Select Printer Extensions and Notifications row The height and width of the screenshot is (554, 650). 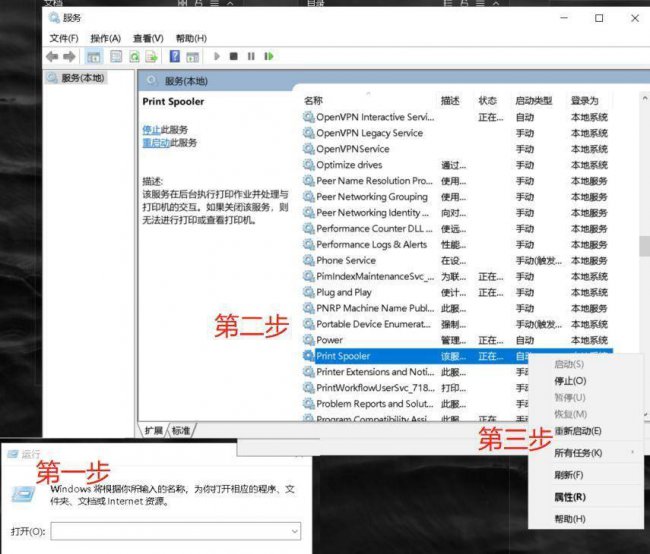pyautogui.click(x=415, y=372)
